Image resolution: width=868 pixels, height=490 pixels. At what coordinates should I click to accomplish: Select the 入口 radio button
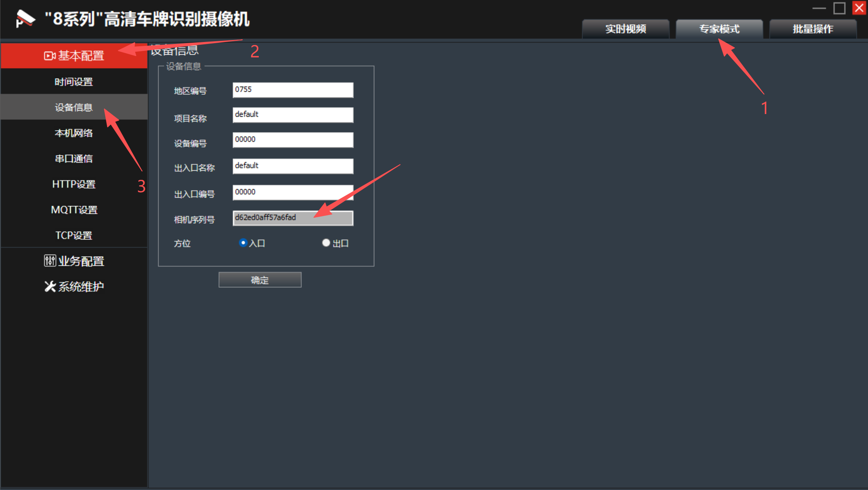click(x=243, y=243)
